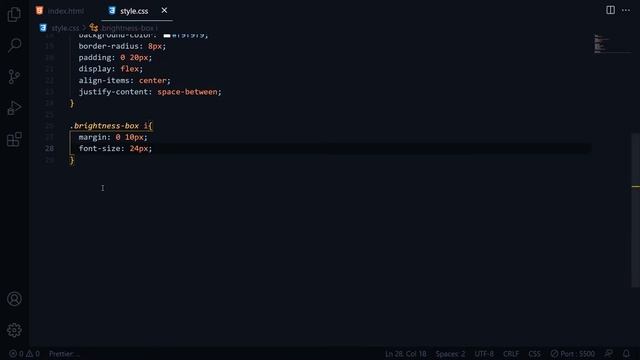Screen dimensions: 640x360
Task: Open the Source Control view
Action: (14, 76)
